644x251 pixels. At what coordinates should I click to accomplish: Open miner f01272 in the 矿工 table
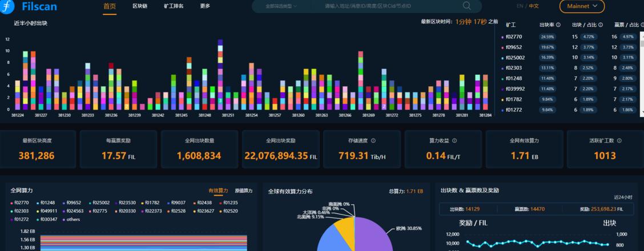pyautogui.click(x=514, y=110)
